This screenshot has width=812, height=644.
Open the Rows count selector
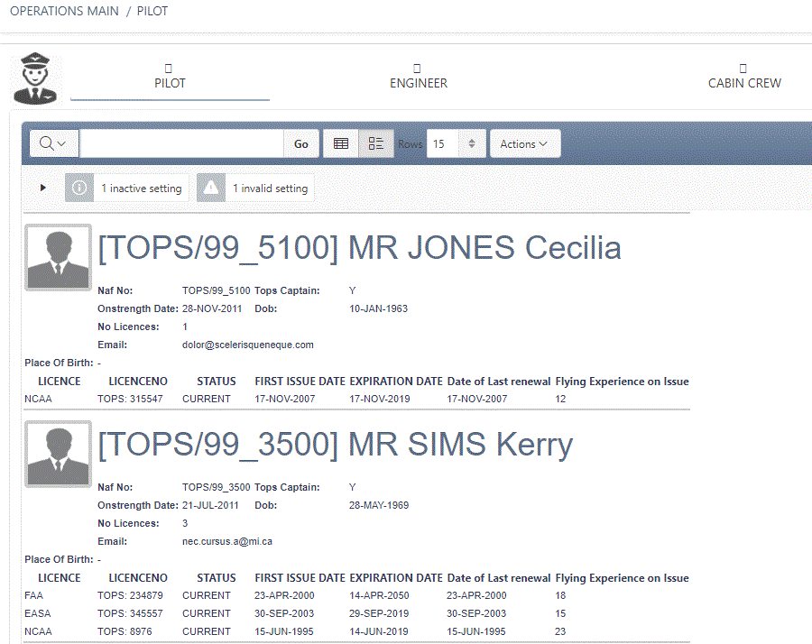tap(457, 144)
